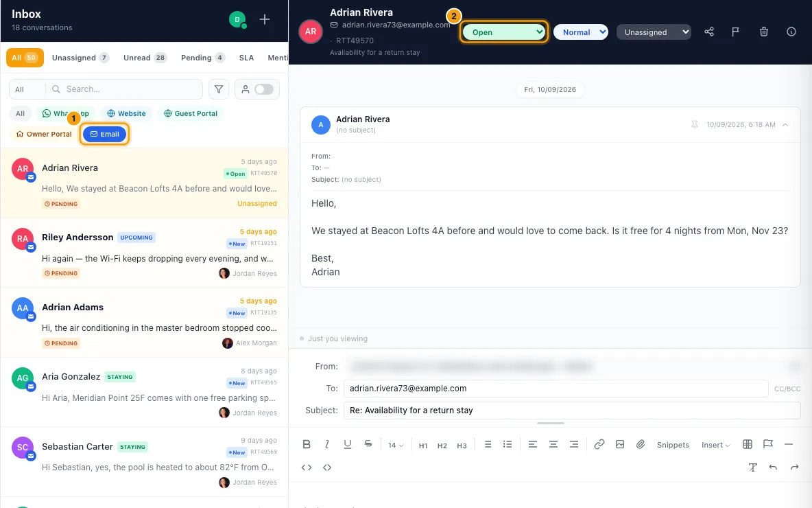Clear text formatting

753,467
